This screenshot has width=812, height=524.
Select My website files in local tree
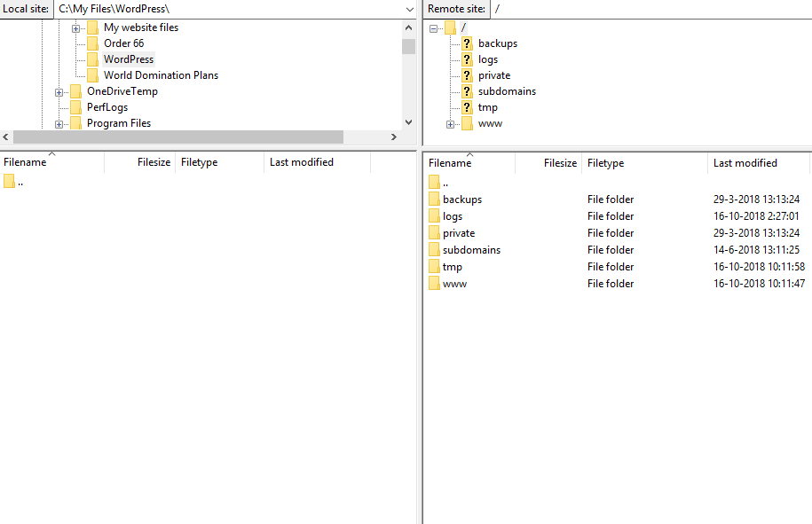(141, 27)
